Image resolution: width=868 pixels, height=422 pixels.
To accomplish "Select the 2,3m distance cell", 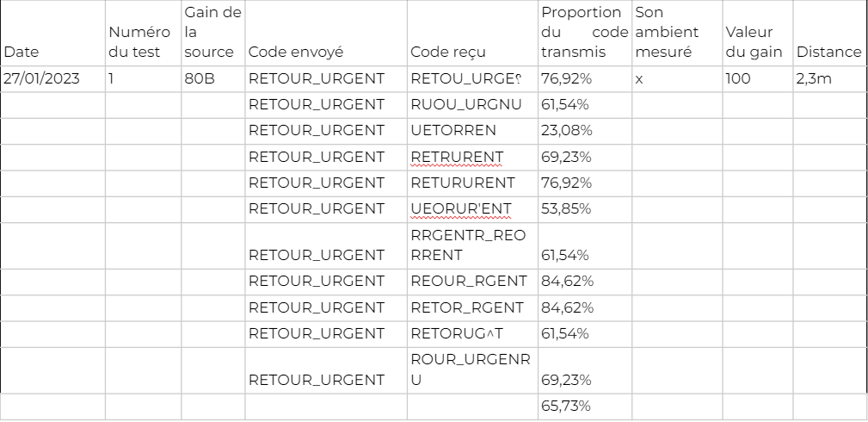I will 830,78.
